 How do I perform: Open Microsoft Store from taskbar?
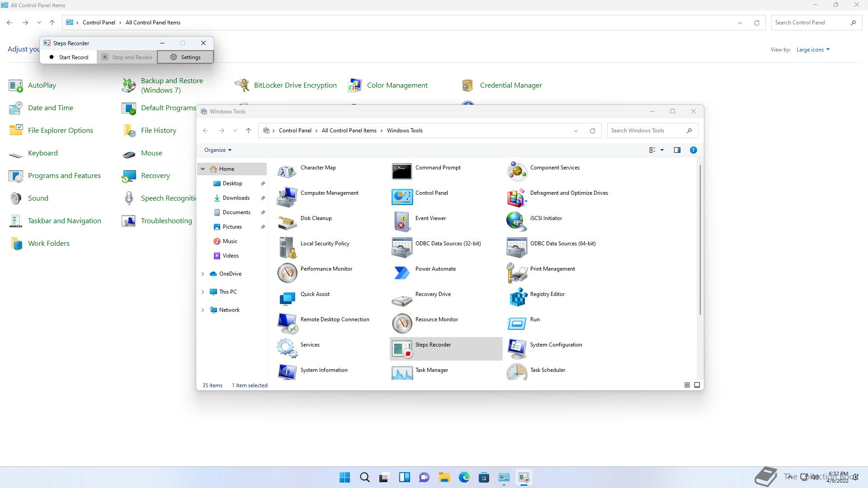pos(484,478)
